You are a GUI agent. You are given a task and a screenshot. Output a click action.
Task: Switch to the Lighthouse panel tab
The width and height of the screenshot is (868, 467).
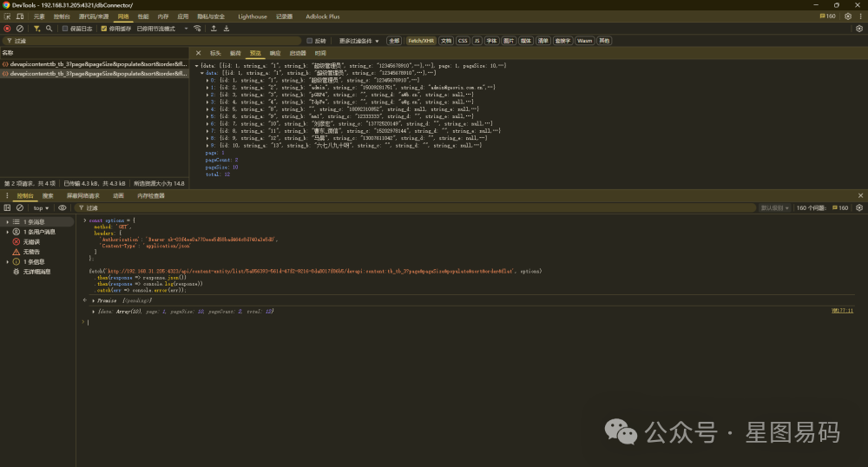click(253, 16)
